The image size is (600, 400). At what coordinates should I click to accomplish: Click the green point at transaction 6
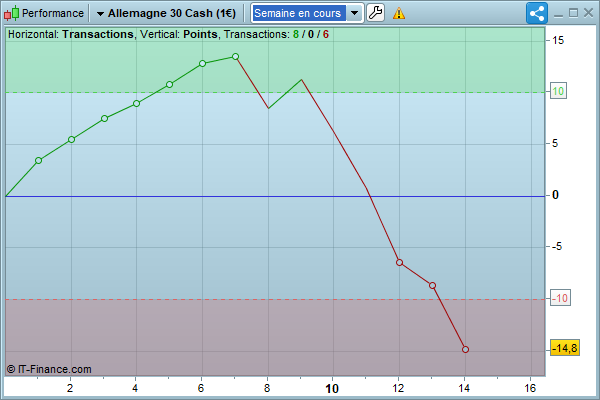202,64
